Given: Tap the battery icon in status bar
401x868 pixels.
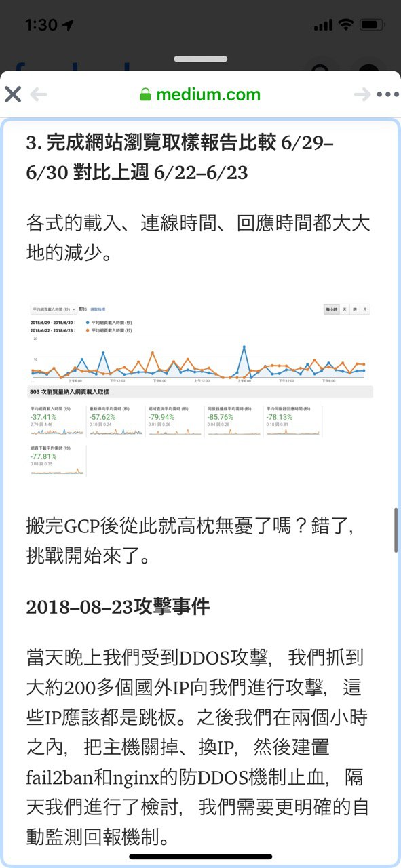Looking at the screenshot, I should 373,25.
